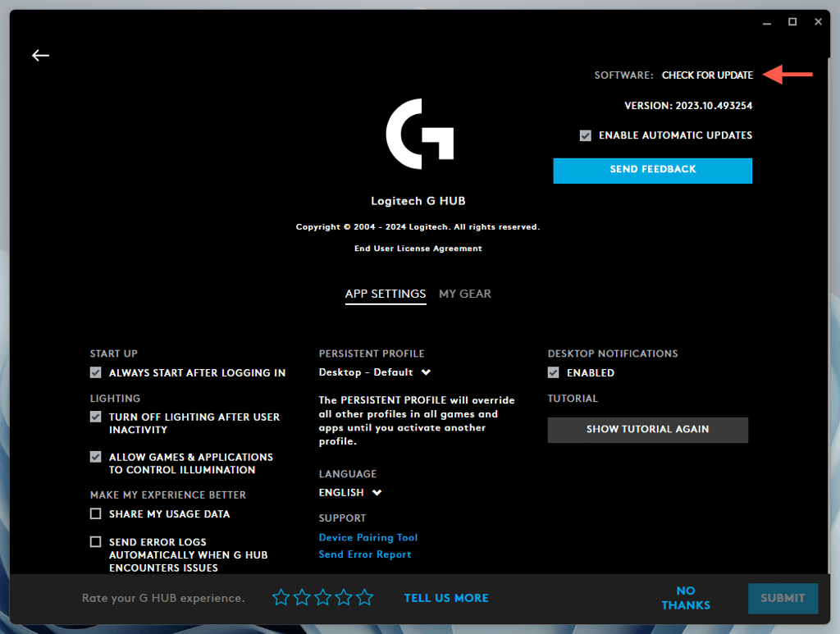840x634 pixels.
Task: Maximize the G HUB window
Action: [792, 21]
